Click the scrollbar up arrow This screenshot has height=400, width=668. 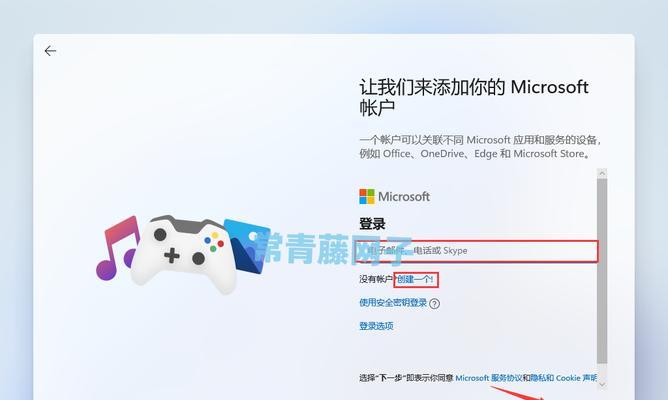click(602, 173)
